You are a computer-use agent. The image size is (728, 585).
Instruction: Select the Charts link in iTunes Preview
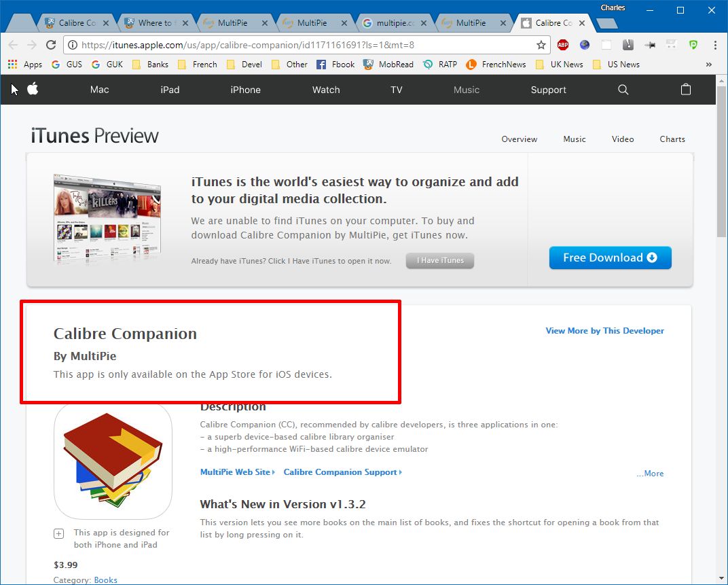672,139
